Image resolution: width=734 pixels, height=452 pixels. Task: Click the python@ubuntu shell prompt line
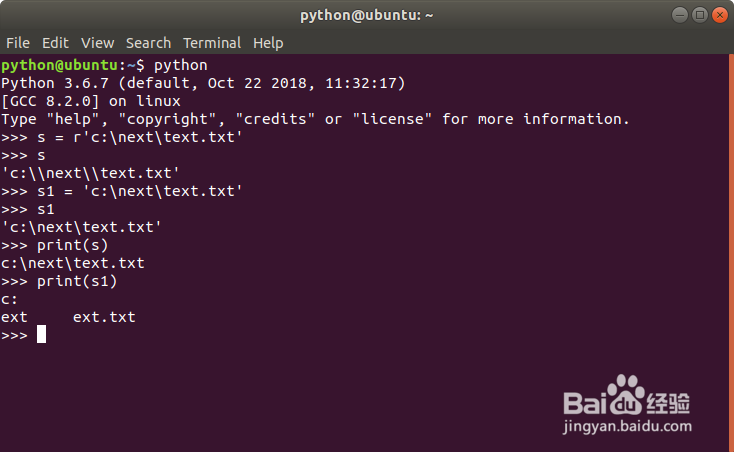104,65
